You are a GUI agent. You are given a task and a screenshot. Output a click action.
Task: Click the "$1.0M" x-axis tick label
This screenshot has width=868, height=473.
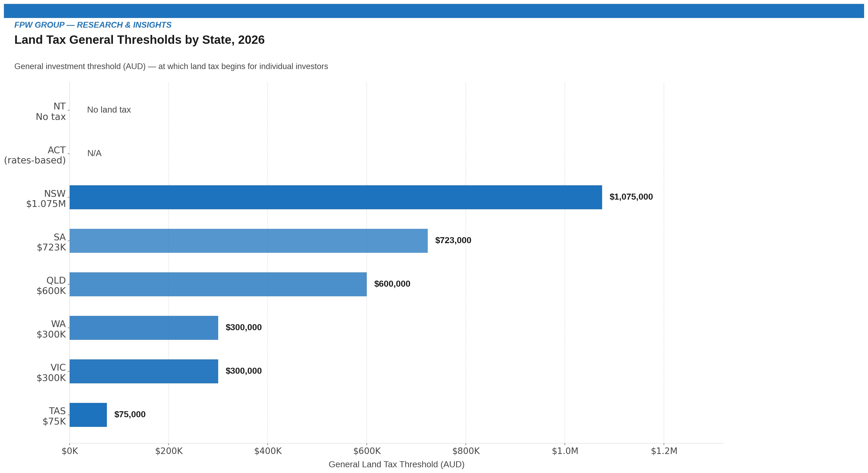click(565, 451)
